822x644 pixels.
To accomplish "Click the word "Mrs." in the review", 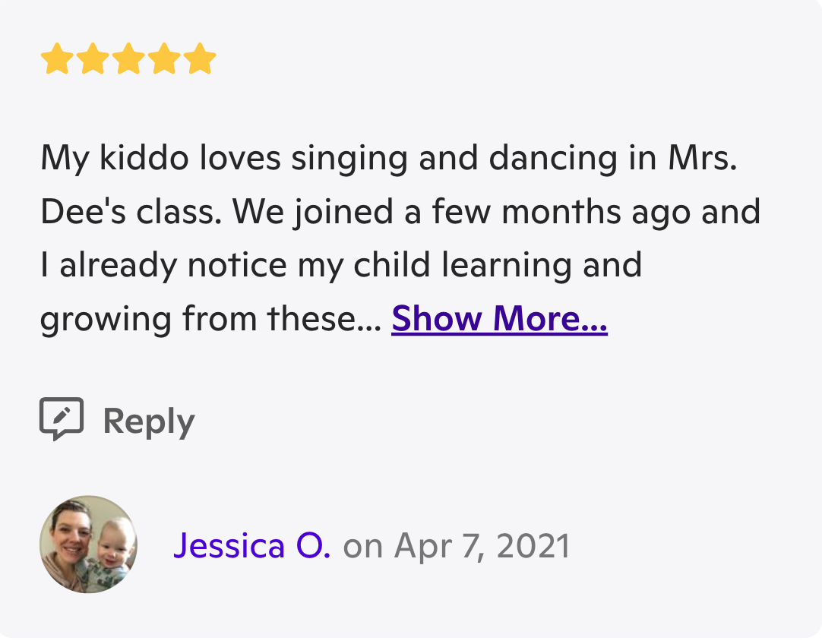I will (x=703, y=158).
